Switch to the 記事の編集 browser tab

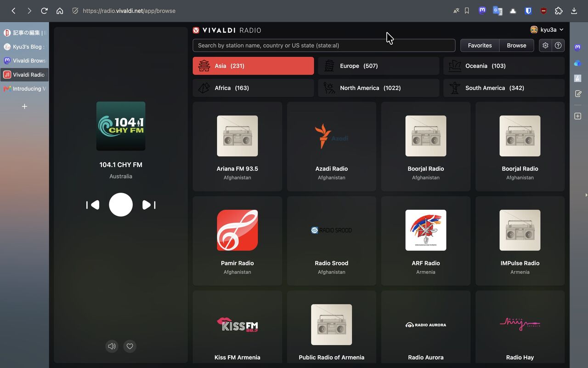coord(25,33)
